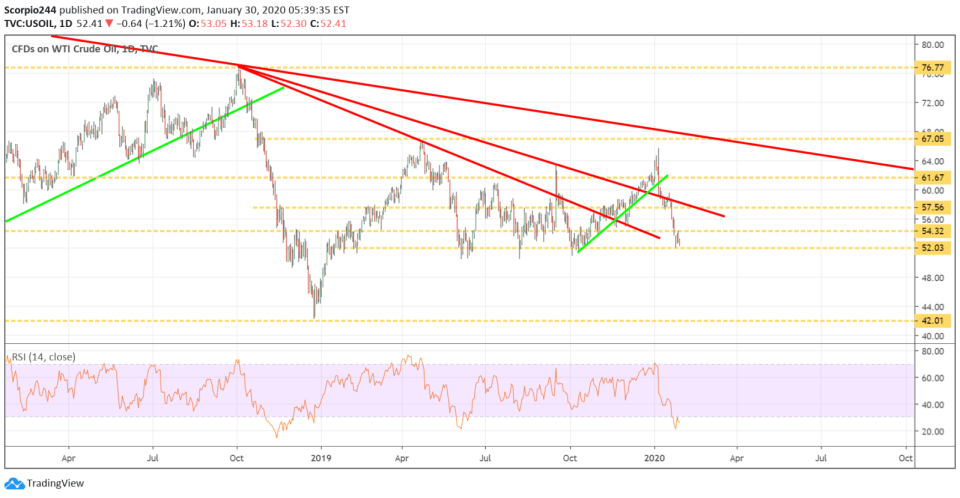The width and height of the screenshot is (960, 498).
Task: Open the TradingView wordmark link
Action: 55,483
